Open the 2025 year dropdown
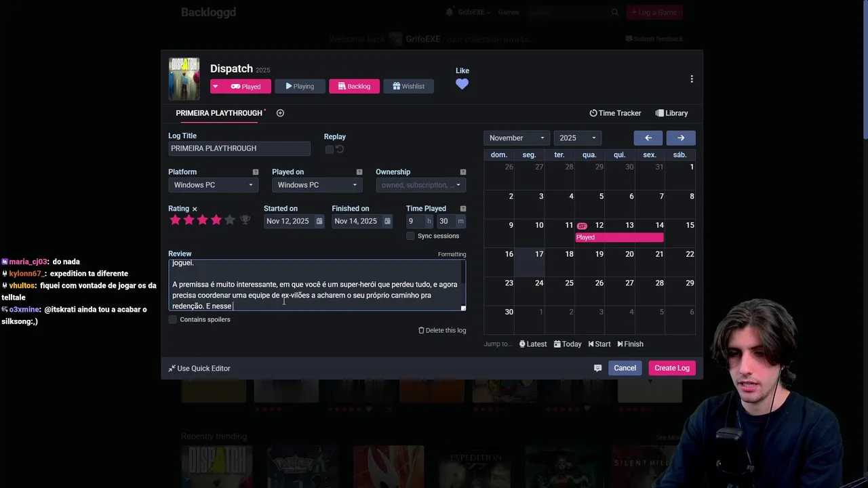This screenshot has width=868, height=488. (x=577, y=138)
